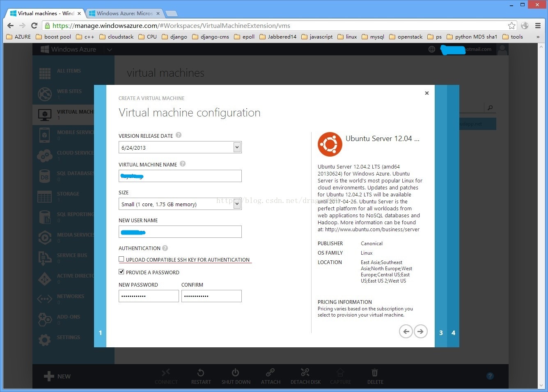Click the CAPTURE command in bottom bar

click(340, 376)
